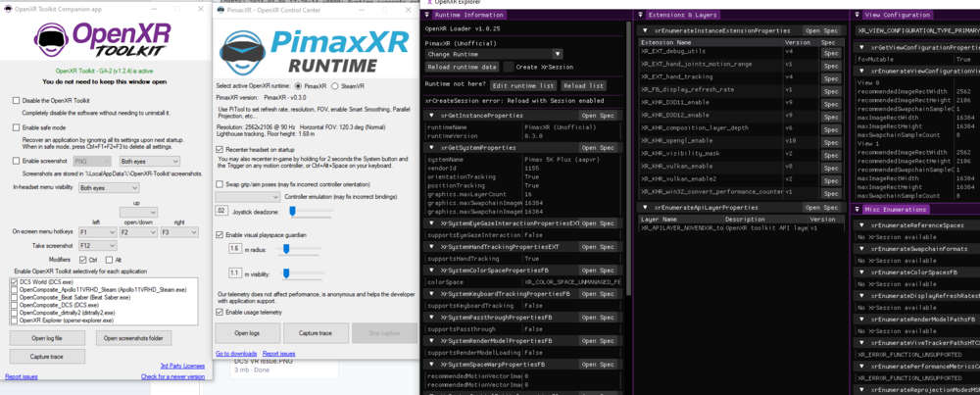The image size is (980, 395).
Task: Click the Open log file button
Action: pos(47,338)
